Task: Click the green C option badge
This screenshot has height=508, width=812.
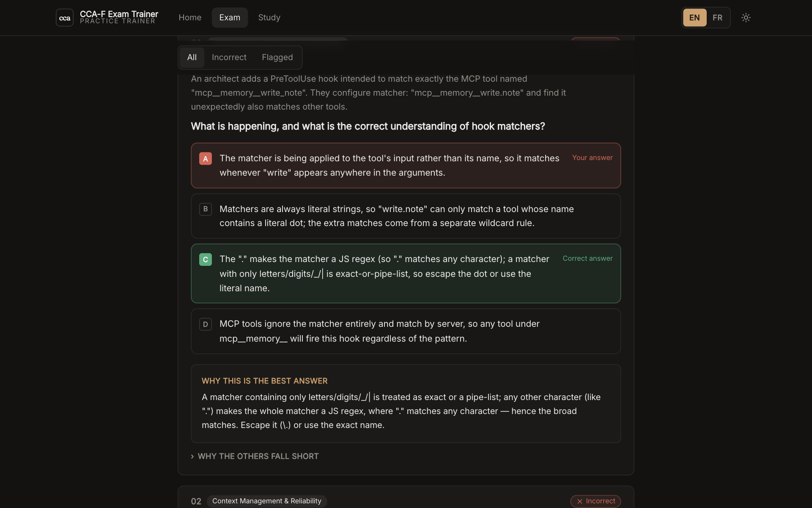Action: point(206,260)
